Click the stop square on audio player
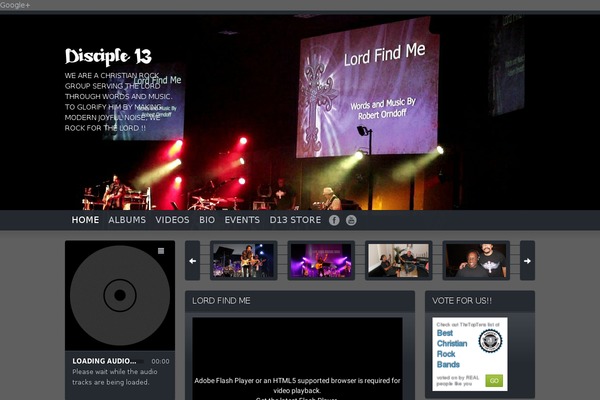 pyautogui.click(x=161, y=251)
